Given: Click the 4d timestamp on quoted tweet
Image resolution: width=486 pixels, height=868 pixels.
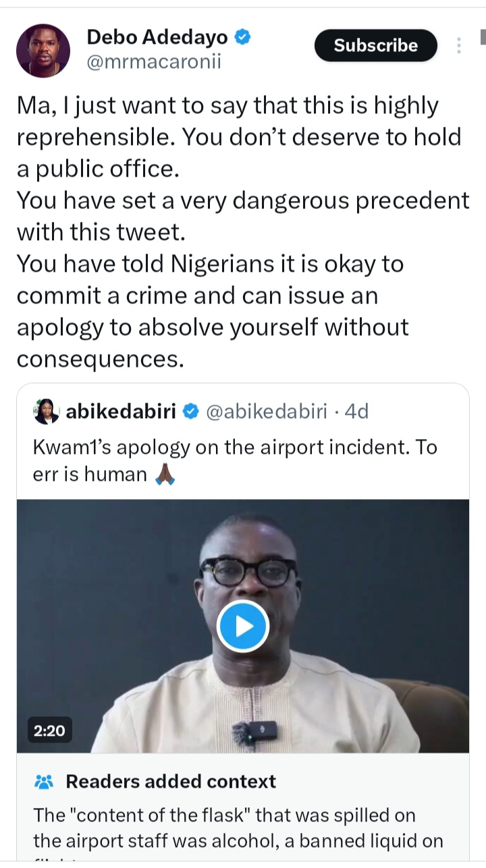Looking at the screenshot, I should (356, 411).
